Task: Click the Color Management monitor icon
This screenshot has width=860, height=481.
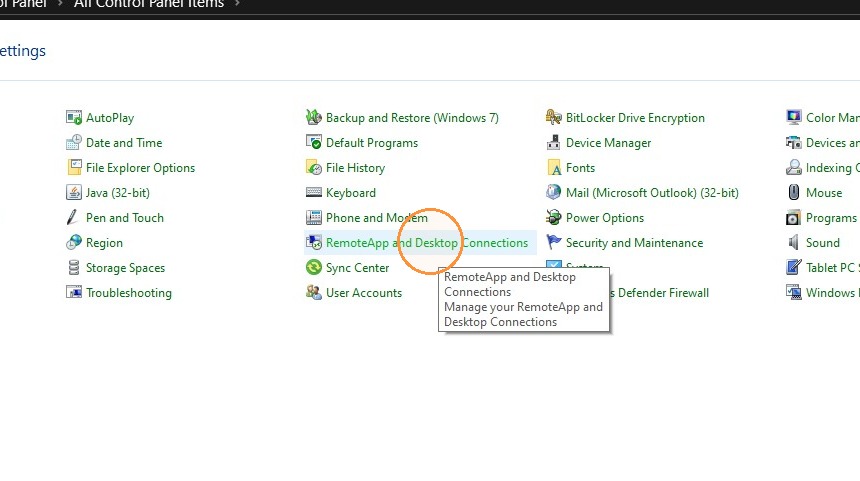Action: tap(794, 117)
